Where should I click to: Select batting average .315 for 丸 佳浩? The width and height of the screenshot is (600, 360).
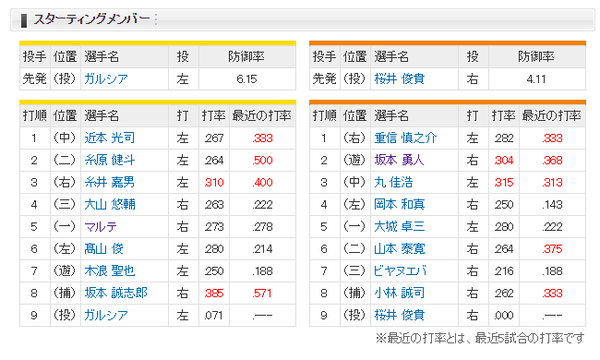[x=504, y=182]
